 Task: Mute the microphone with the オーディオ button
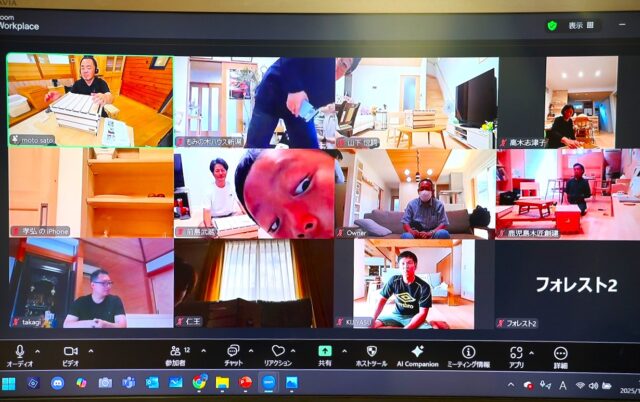tap(19, 352)
